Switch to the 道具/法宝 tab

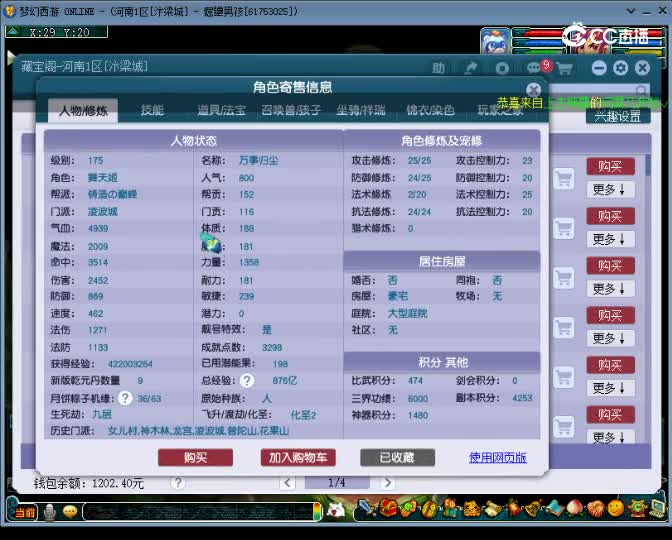pos(221,111)
